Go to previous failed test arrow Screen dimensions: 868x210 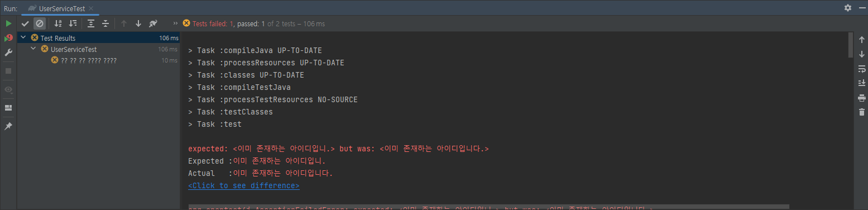[x=124, y=23]
